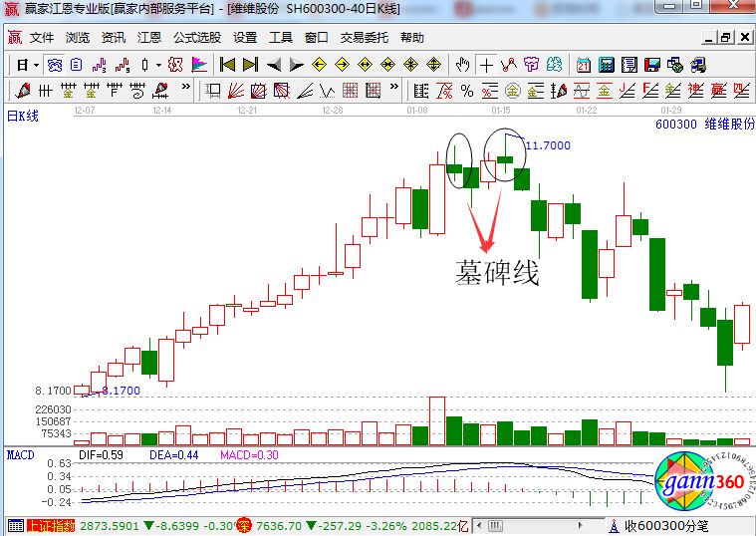756x536 pixels.
Task: Open the 公式选股 menu
Action: click(197, 38)
